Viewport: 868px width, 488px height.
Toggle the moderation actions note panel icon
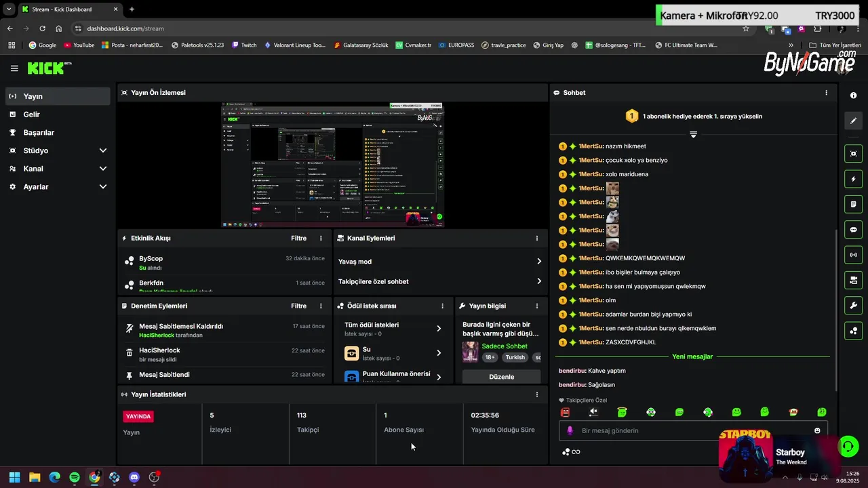click(x=854, y=204)
